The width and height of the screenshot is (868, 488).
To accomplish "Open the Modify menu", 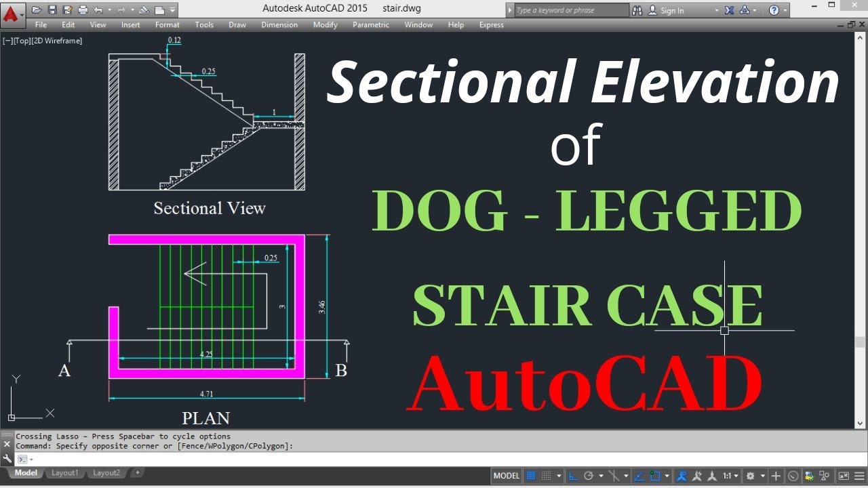I will pyautogui.click(x=325, y=25).
